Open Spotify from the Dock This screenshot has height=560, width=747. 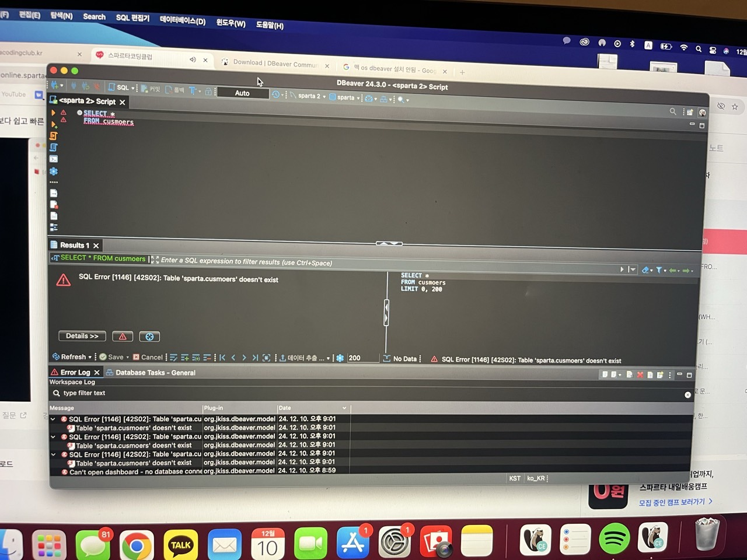pyautogui.click(x=614, y=538)
